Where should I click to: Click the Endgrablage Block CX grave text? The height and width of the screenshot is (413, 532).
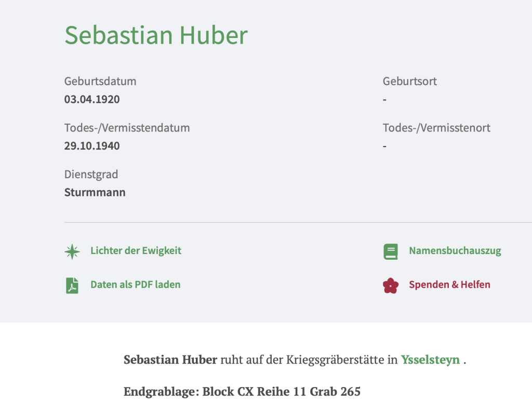pyautogui.click(x=242, y=392)
